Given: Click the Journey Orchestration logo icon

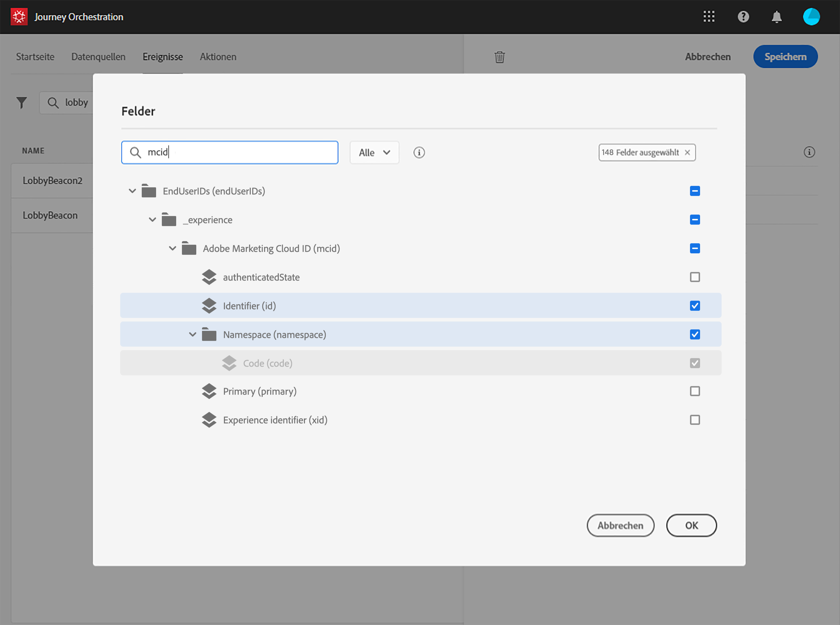Looking at the screenshot, I should [x=19, y=17].
